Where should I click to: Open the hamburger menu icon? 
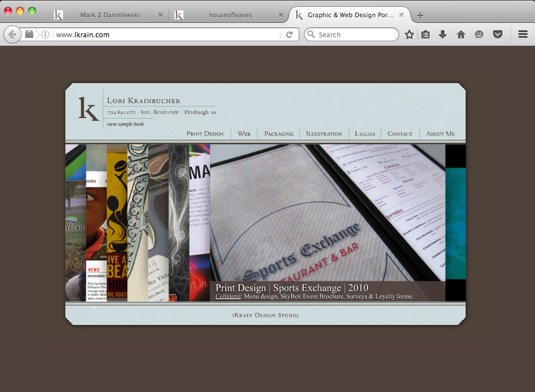pos(523,34)
